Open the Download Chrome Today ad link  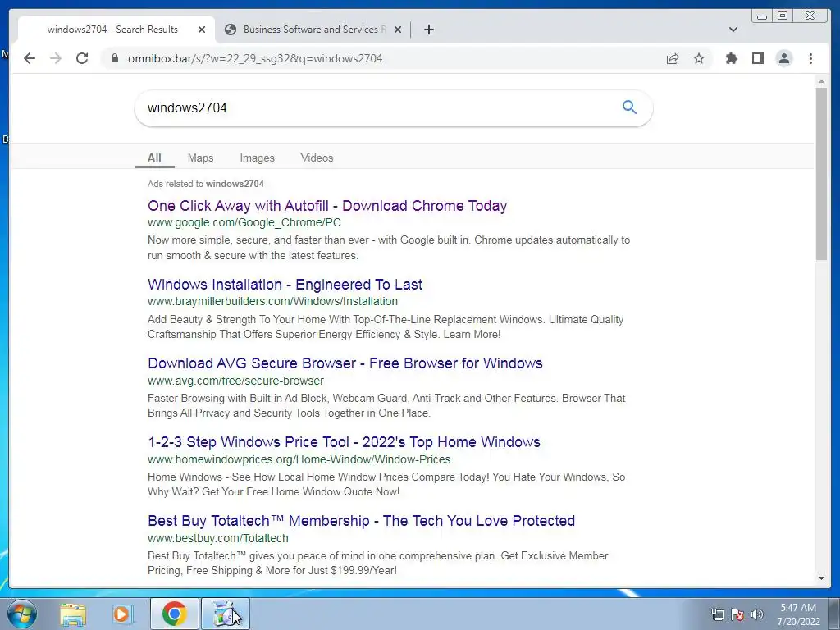327,206
